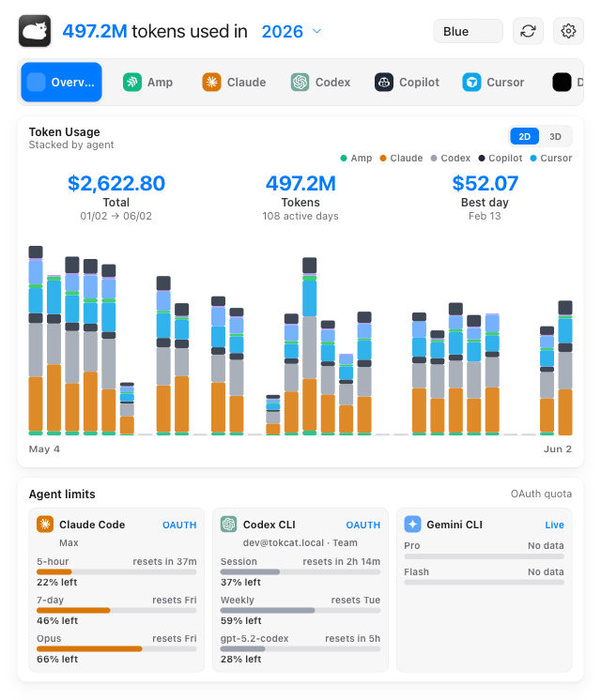This screenshot has width=601, height=700.
Task: Switch chart to 3D view
Action: pyautogui.click(x=555, y=137)
